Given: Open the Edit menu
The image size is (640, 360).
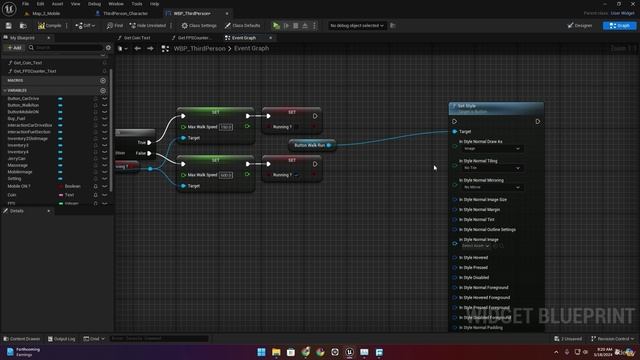Looking at the screenshot, I should [x=40, y=4].
